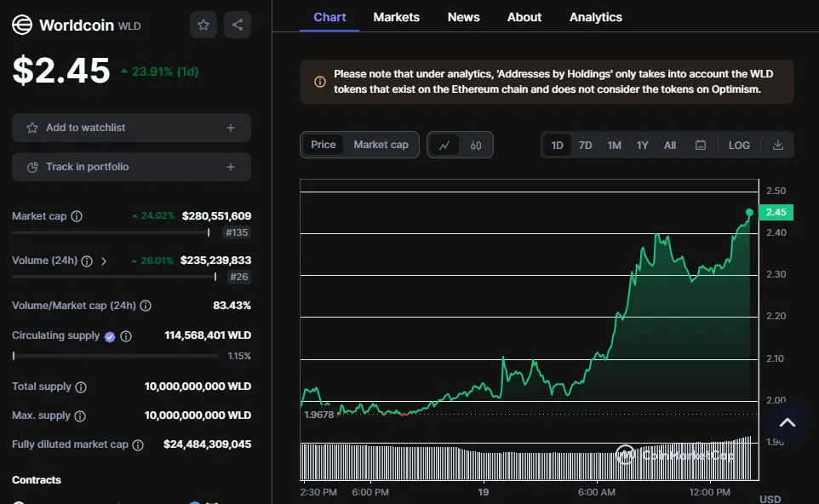Expand the Track in portfolio plus

pyautogui.click(x=231, y=167)
